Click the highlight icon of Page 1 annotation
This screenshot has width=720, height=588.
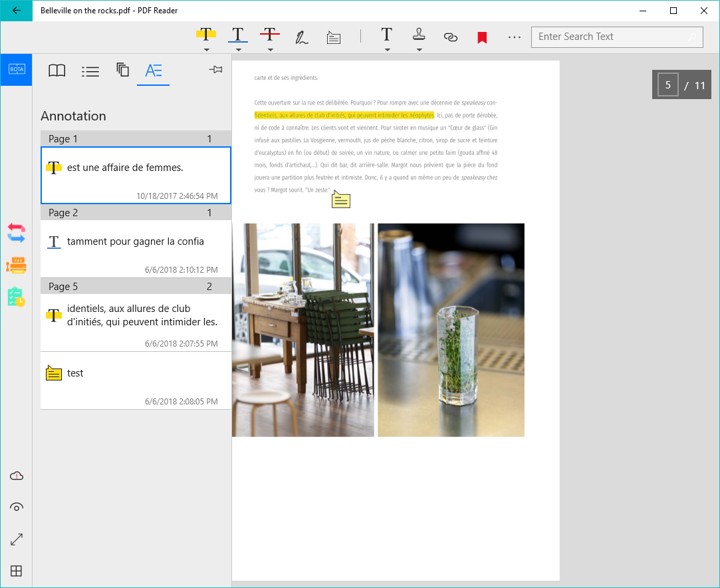click(54, 168)
